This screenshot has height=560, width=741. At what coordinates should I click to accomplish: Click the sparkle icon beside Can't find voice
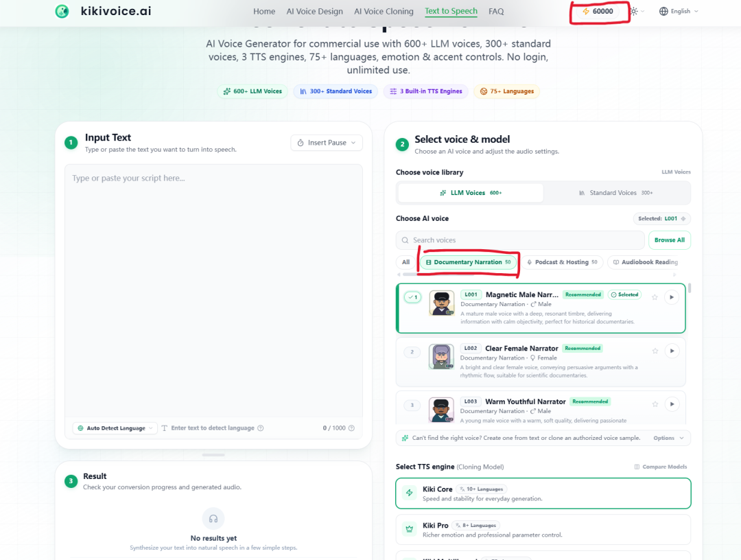coord(405,438)
